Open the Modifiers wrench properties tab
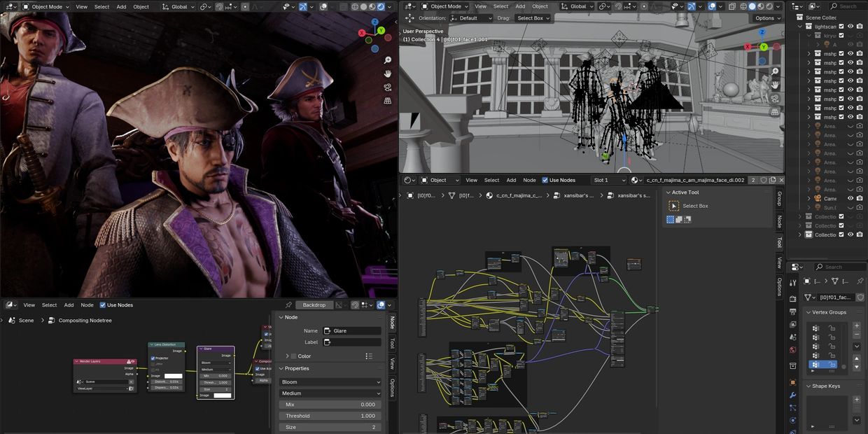This screenshot has width=868, height=434. (792, 395)
